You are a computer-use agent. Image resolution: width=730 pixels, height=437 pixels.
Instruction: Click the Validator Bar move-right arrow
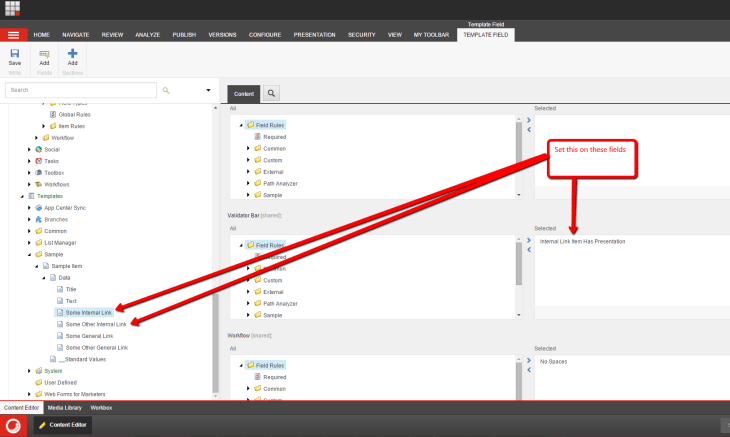(529, 240)
